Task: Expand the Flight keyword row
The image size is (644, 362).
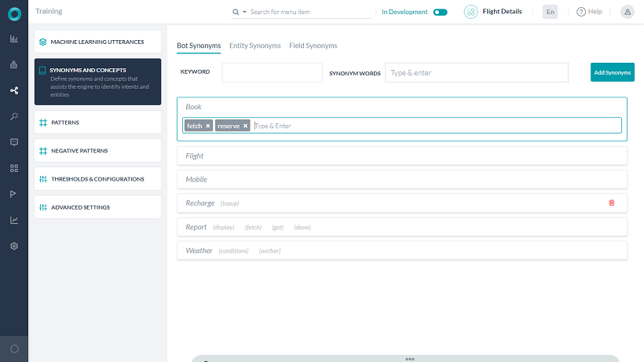Action: click(402, 156)
